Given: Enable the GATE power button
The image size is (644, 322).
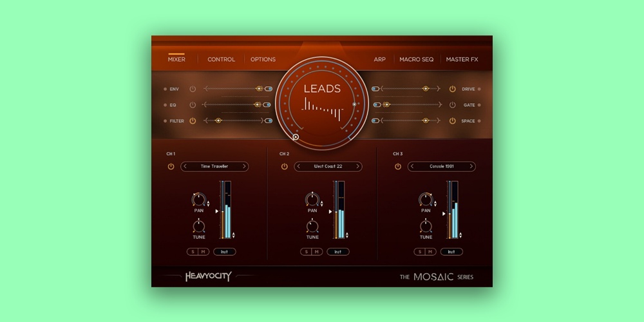Looking at the screenshot, I should pos(452,104).
